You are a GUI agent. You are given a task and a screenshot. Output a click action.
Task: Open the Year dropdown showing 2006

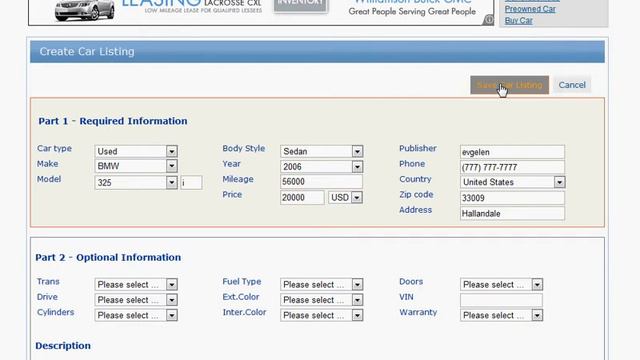322,167
